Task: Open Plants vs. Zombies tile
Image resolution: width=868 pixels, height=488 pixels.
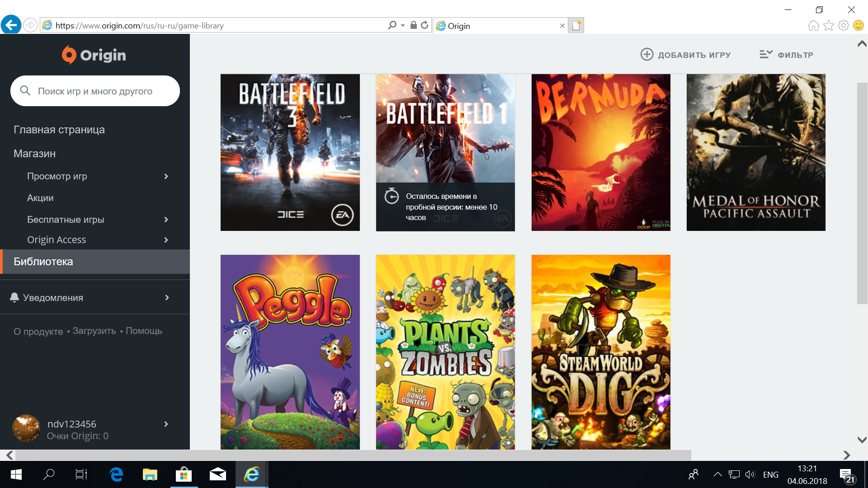Action: [x=445, y=352]
